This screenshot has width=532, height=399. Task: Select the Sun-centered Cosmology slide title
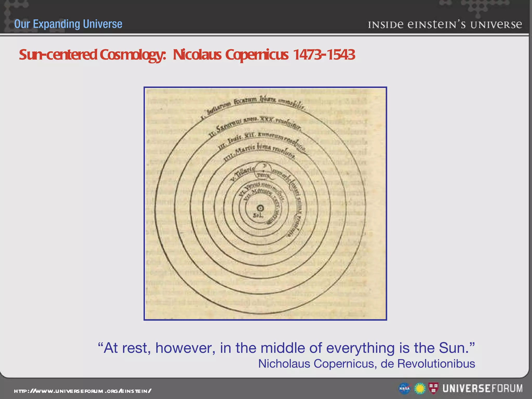coord(187,55)
